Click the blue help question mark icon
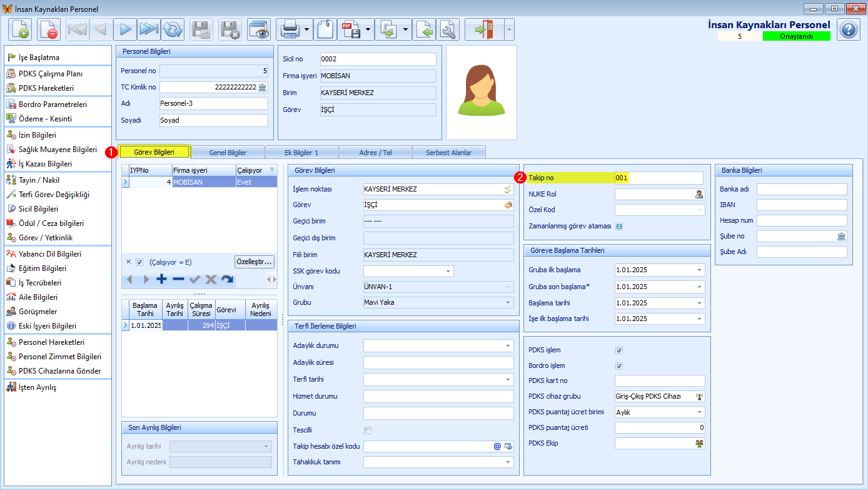 [x=848, y=30]
